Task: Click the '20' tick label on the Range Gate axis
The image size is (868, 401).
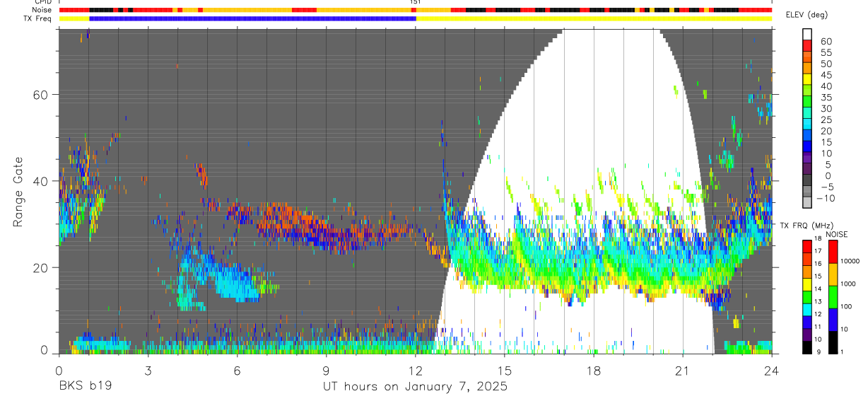Action: click(x=40, y=267)
